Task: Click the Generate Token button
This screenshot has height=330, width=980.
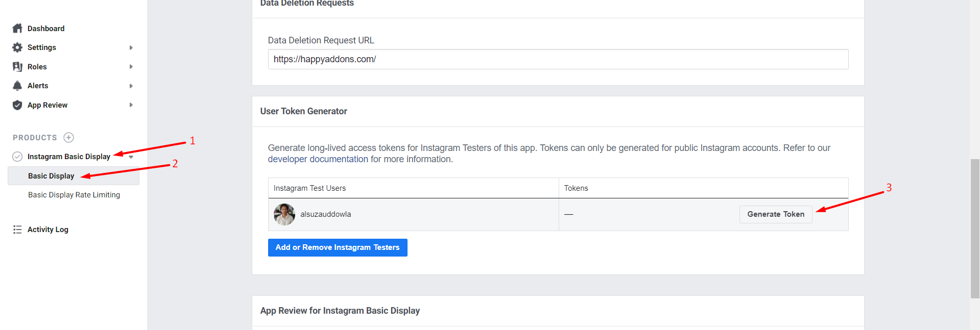Action: click(x=776, y=214)
